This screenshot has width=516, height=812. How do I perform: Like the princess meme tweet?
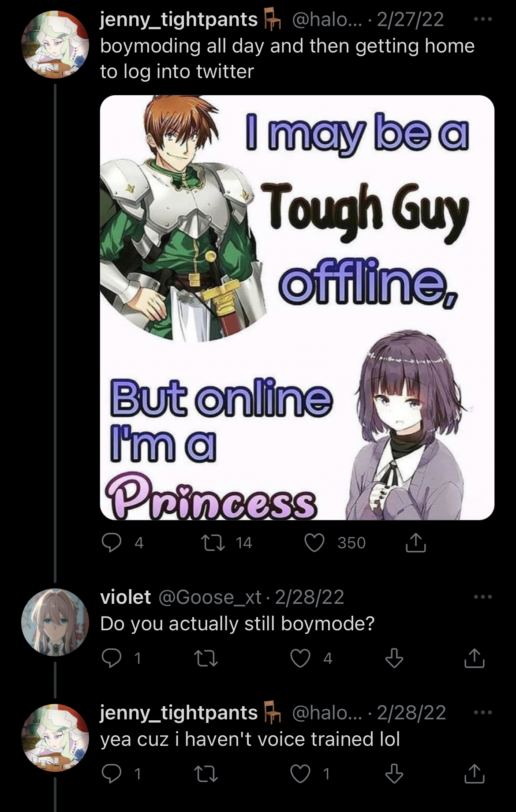315,543
